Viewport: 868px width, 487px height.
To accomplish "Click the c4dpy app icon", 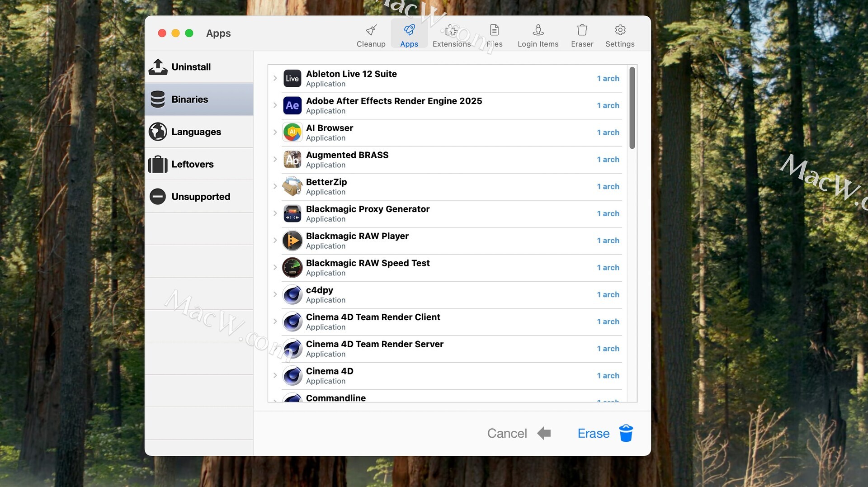I will [x=292, y=295].
